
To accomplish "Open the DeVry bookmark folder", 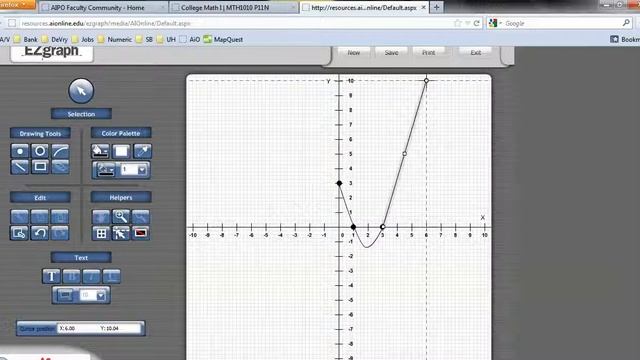I will coord(55,40).
